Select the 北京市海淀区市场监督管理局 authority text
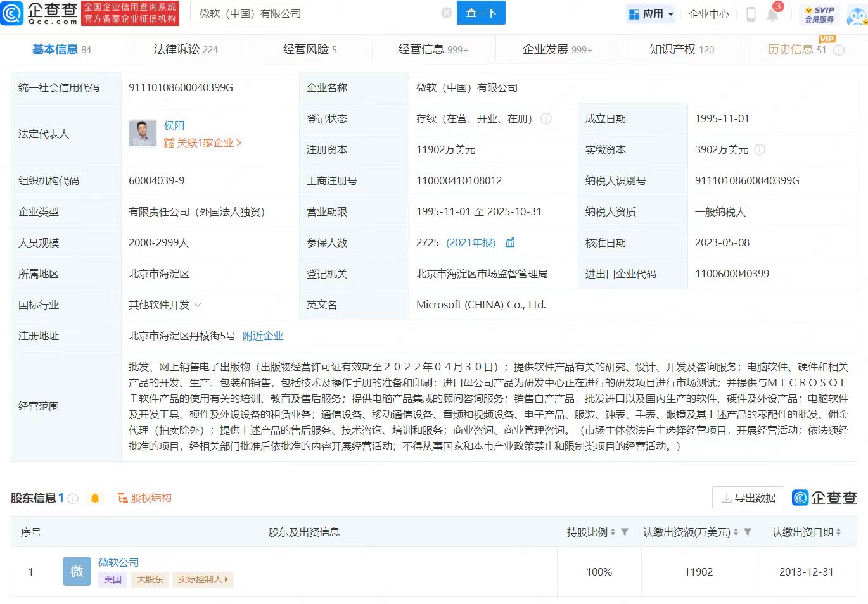Screen dimensions: 868x604 click(x=482, y=274)
